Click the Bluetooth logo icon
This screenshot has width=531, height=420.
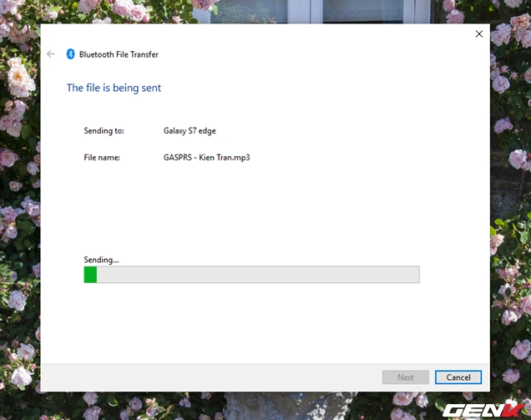pos(70,54)
